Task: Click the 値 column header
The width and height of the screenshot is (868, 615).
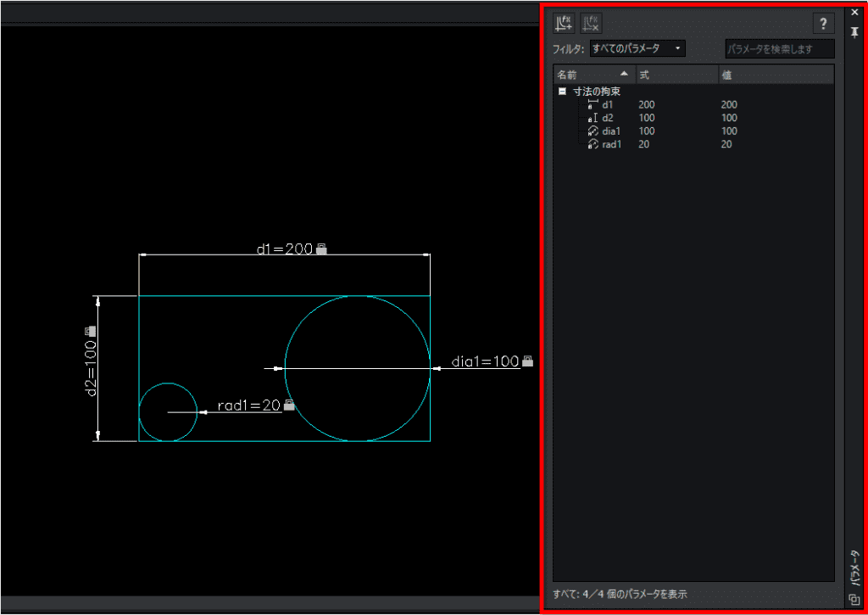Action: [x=776, y=75]
